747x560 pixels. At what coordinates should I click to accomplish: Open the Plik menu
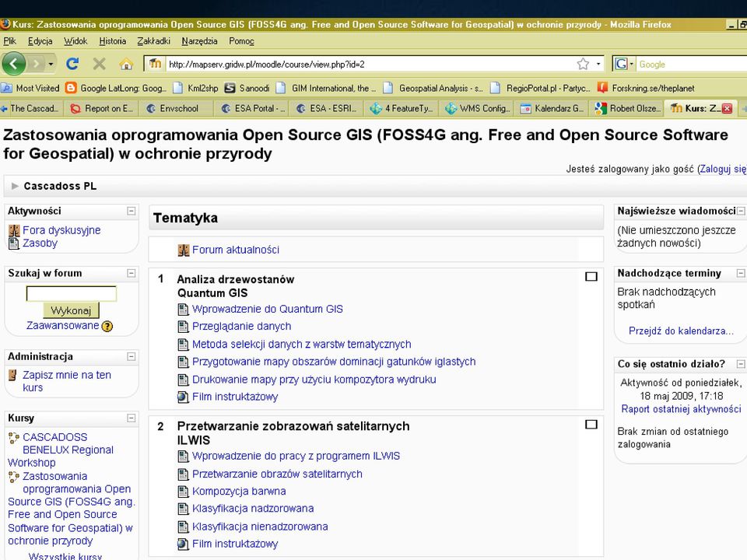tap(9, 41)
